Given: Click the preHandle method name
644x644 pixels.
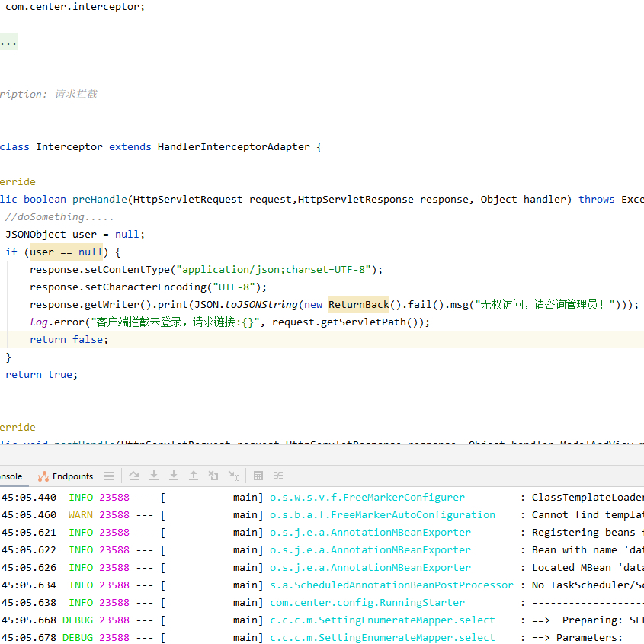Looking at the screenshot, I should tap(100, 199).
